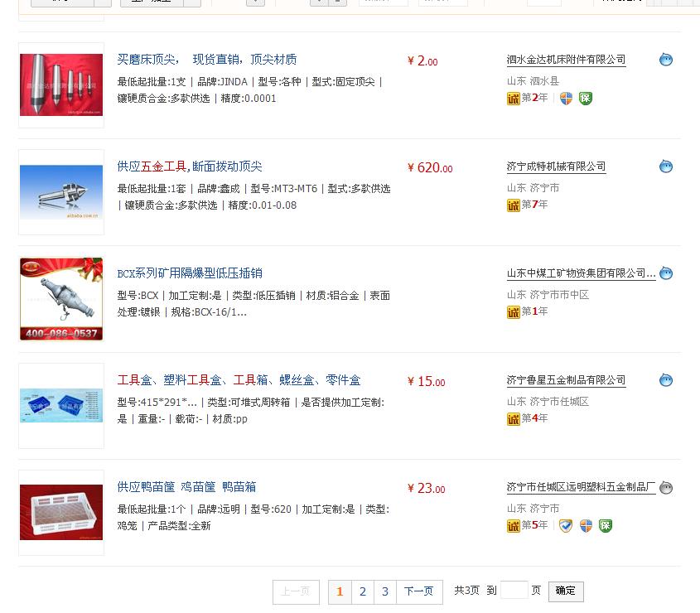Click the 下一页 next page button
This screenshot has width=700, height=613.
[x=418, y=592]
